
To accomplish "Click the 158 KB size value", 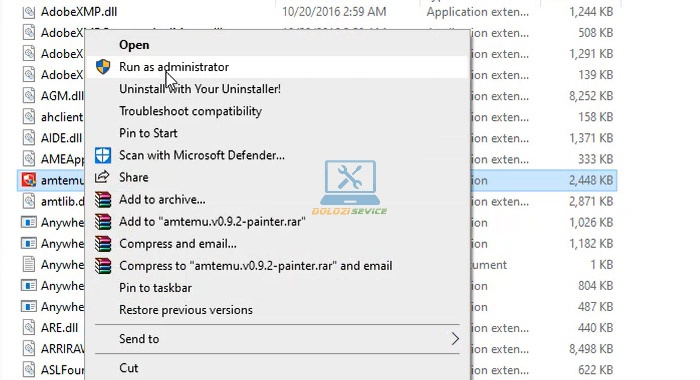I will pyautogui.click(x=596, y=117).
